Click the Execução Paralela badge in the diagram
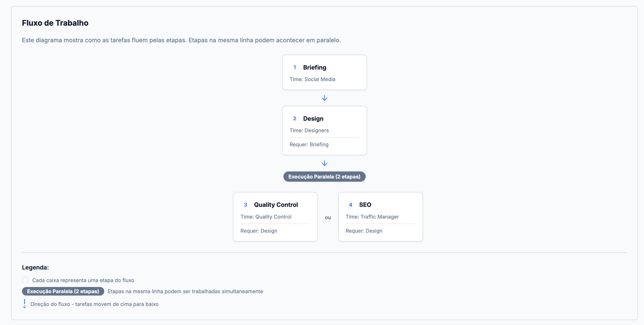Screen dimensions: 644x325 [x=325, y=177]
